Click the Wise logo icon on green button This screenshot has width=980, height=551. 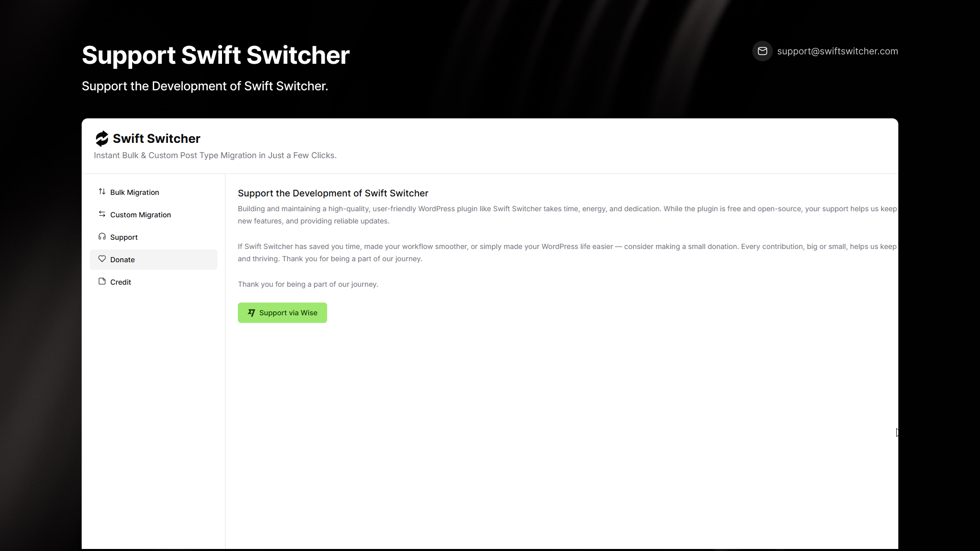(x=252, y=313)
